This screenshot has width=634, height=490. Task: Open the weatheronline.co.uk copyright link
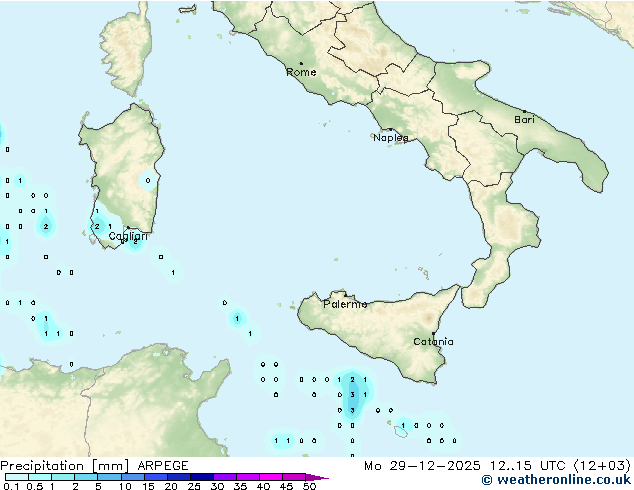(556, 480)
